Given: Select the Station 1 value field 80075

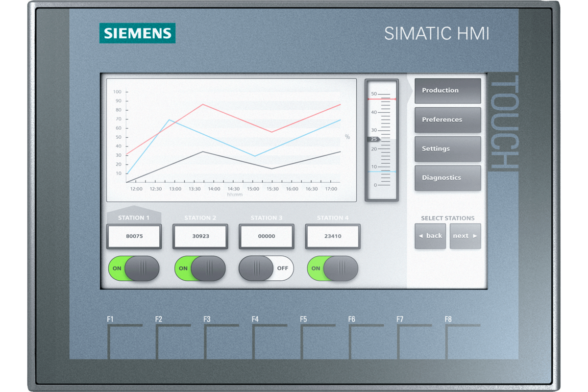Looking at the screenshot, I should 134,236.
